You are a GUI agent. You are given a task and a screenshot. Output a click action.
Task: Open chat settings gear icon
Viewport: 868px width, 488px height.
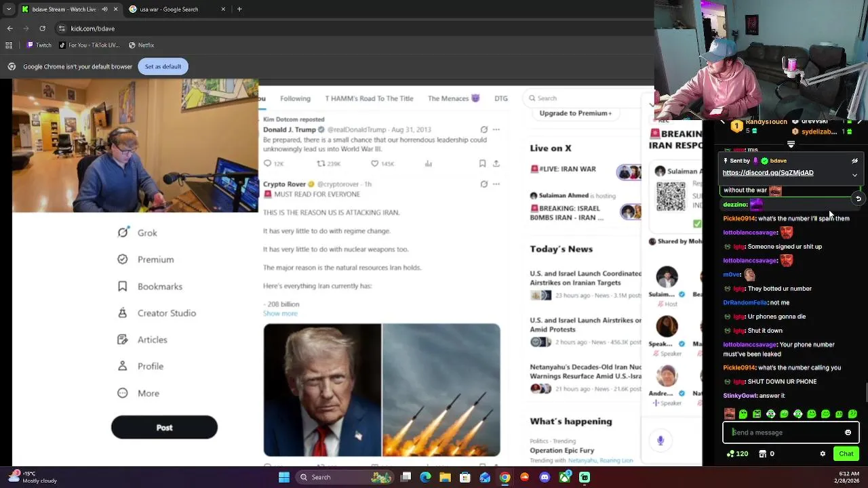click(823, 454)
